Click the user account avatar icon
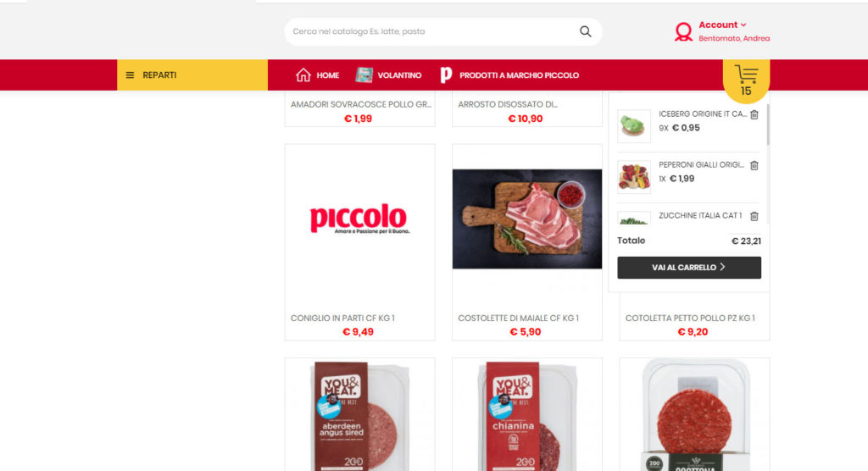This screenshot has height=471, width=868. click(683, 31)
